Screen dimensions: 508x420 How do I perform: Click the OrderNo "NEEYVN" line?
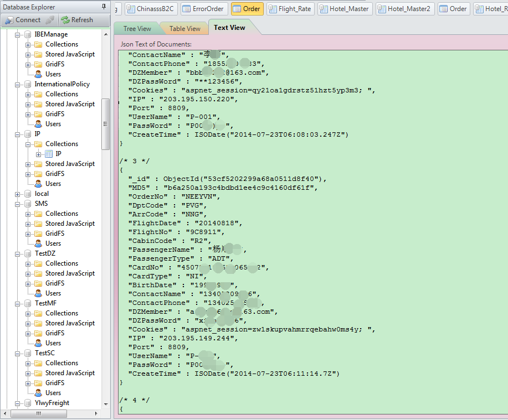pyautogui.click(x=175, y=196)
